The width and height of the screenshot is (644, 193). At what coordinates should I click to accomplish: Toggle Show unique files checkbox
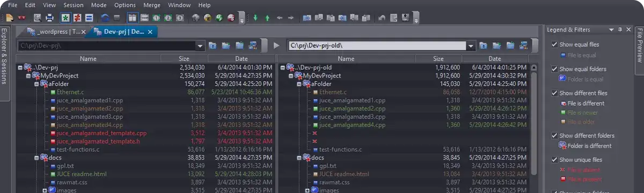pos(554,160)
